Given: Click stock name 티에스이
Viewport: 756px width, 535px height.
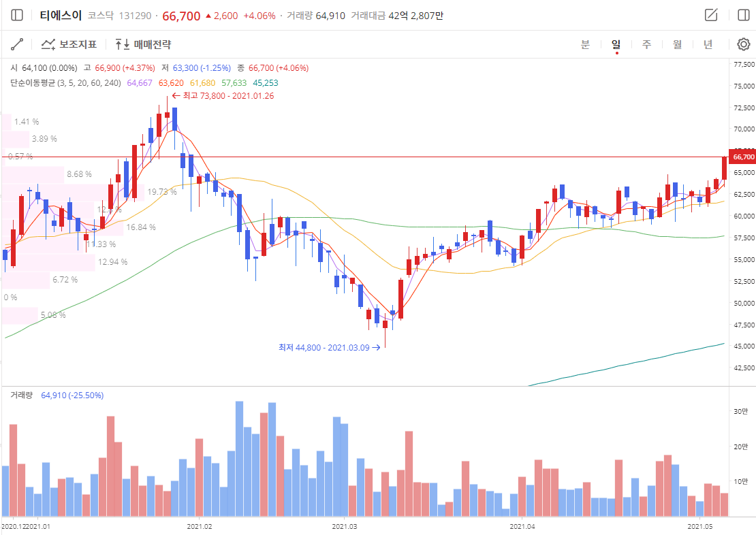Looking at the screenshot, I should pyautogui.click(x=61, y=16).
